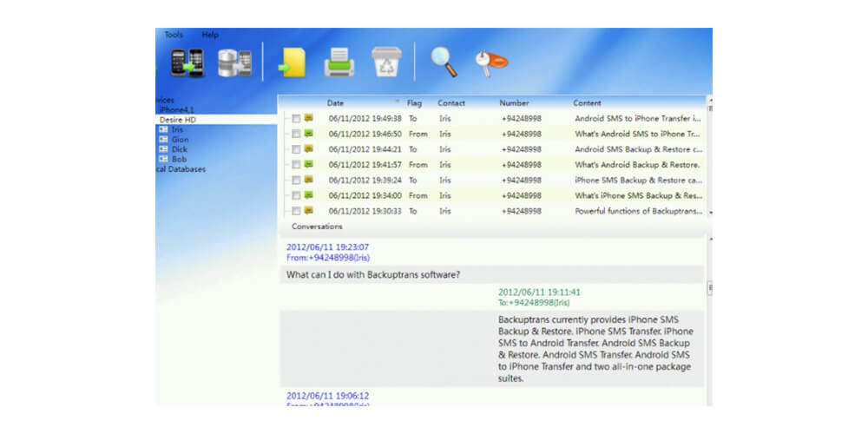Click message icon in 19:34:00 row
Viewport: 868px width, 434px height.
[x=308, y=194]
